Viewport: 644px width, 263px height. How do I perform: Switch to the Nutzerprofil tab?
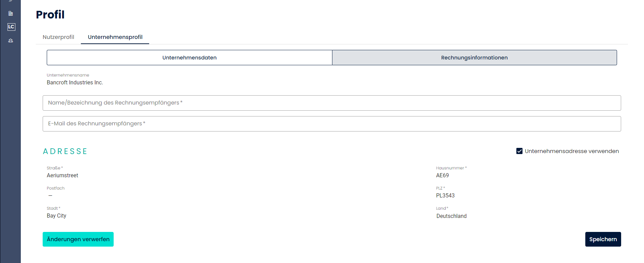point(58,37)
